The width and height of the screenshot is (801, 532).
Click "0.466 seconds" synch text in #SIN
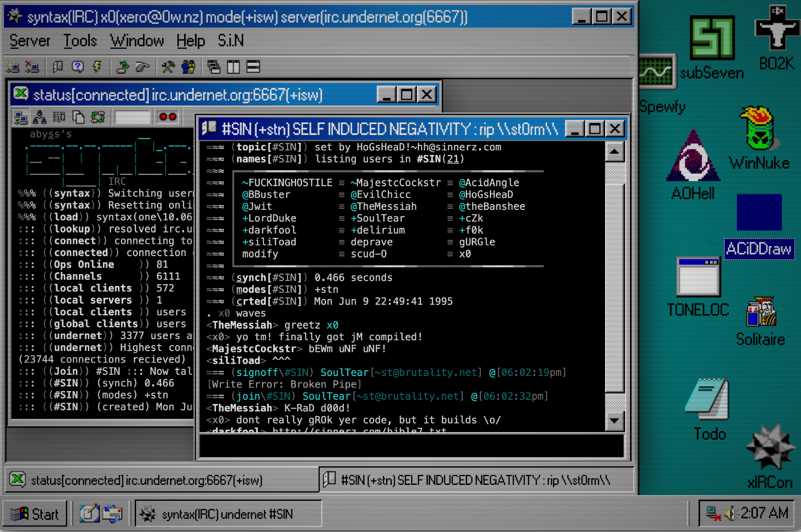tap(353, 277)
